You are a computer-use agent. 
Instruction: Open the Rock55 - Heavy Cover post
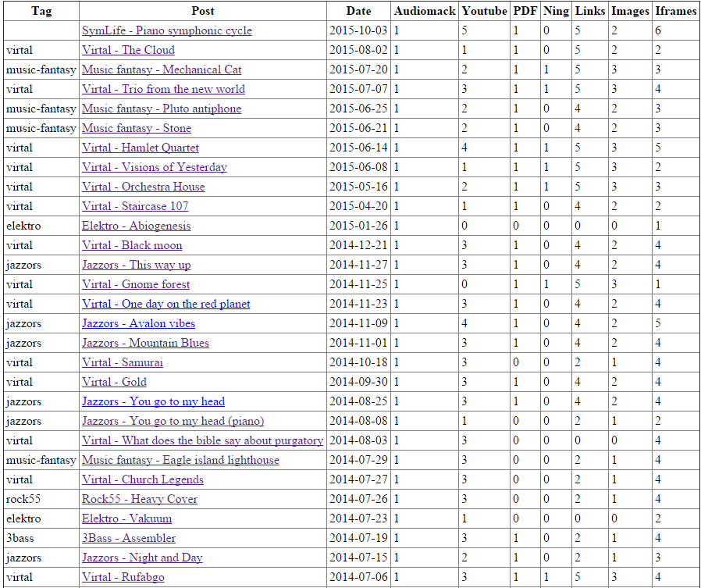139,499
